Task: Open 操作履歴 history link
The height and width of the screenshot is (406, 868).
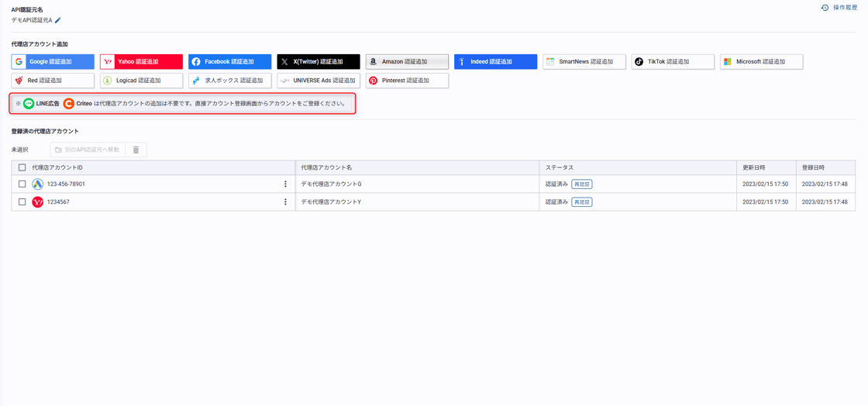Action: pyautogui.click(x=839, y=8)
